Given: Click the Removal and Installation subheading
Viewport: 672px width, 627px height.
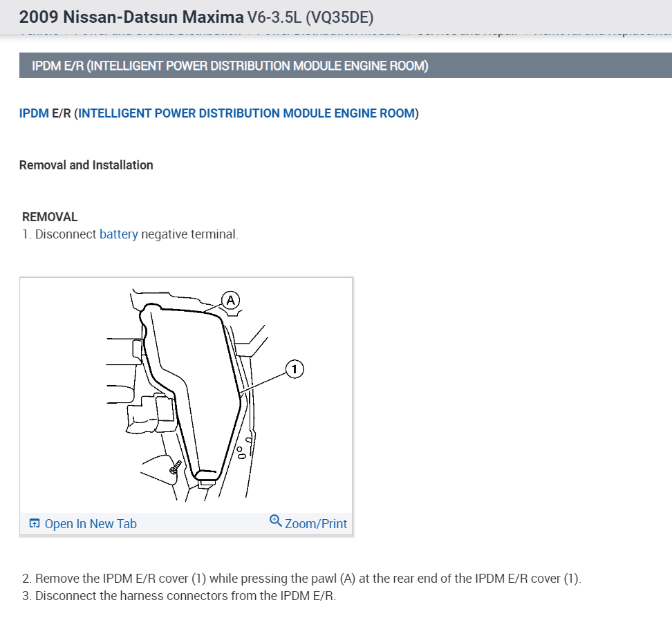Looking at the screenshot, I should pyautogui.click(x=86, y=165).
